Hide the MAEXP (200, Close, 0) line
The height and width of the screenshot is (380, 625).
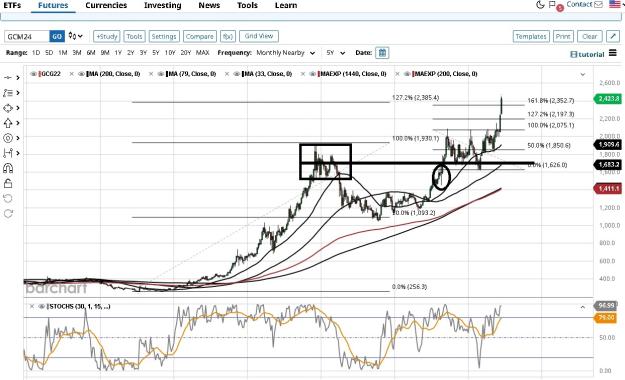click(x=407, y=74)
